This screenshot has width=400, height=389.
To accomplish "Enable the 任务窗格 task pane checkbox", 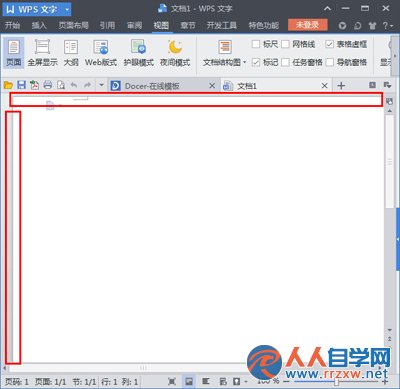I will pos(285,62).
